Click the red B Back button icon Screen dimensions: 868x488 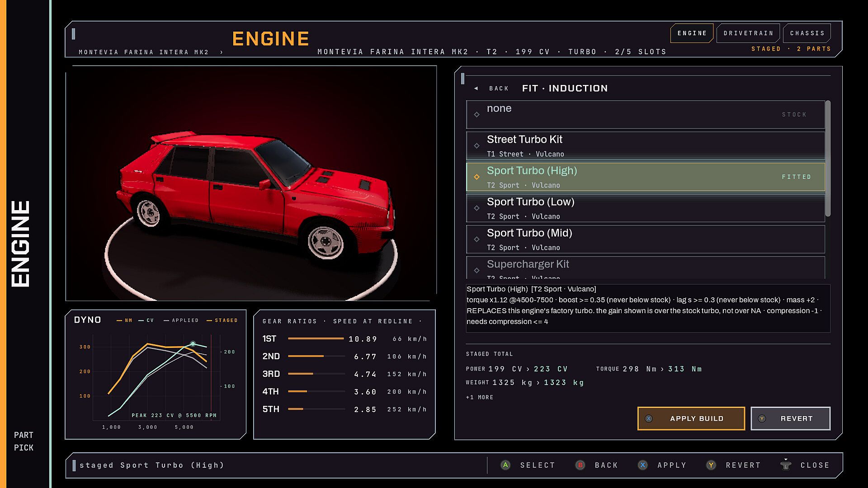click(x=580, y=465)
